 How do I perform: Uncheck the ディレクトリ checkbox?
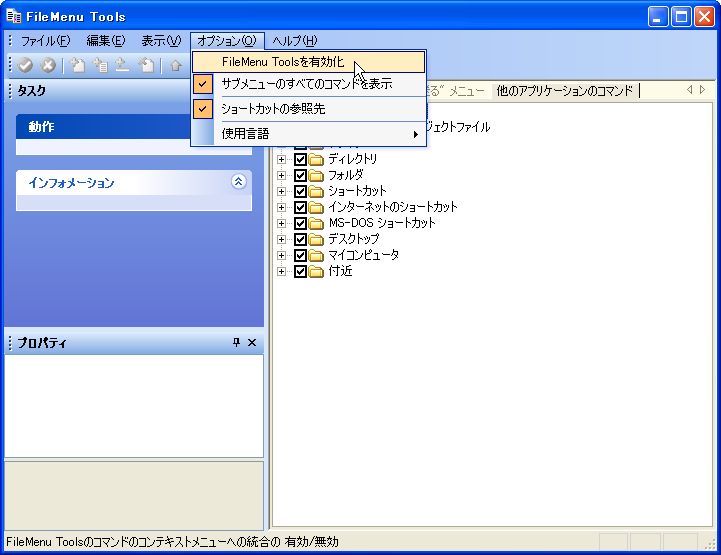pyautogui.click(x=300, y=160)
